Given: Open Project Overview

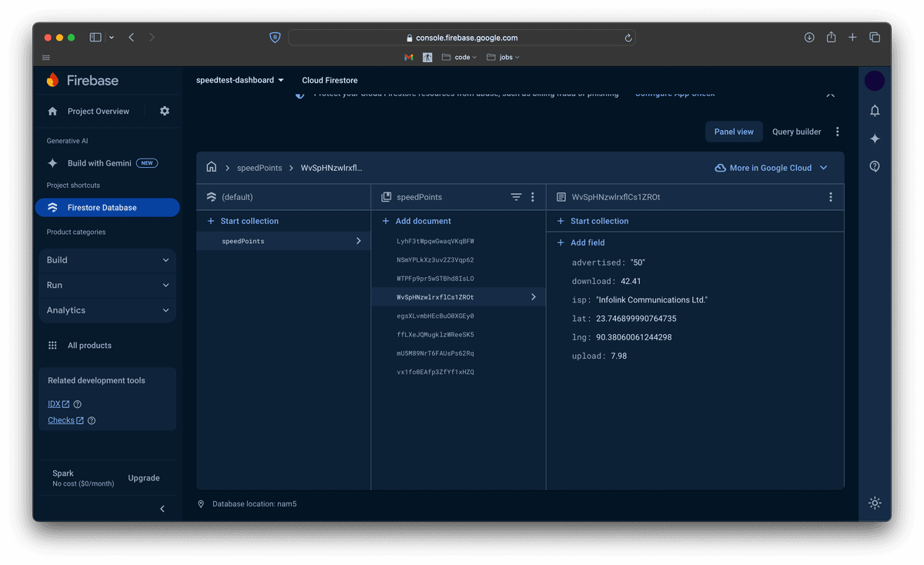Looking at the screenshot, I should point(98,111).
